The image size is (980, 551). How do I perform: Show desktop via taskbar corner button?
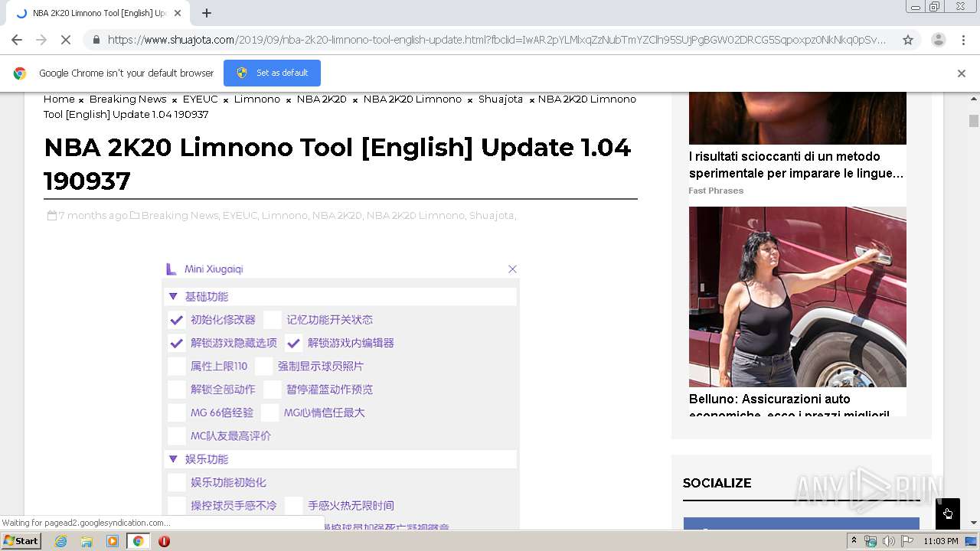point(972,541)
